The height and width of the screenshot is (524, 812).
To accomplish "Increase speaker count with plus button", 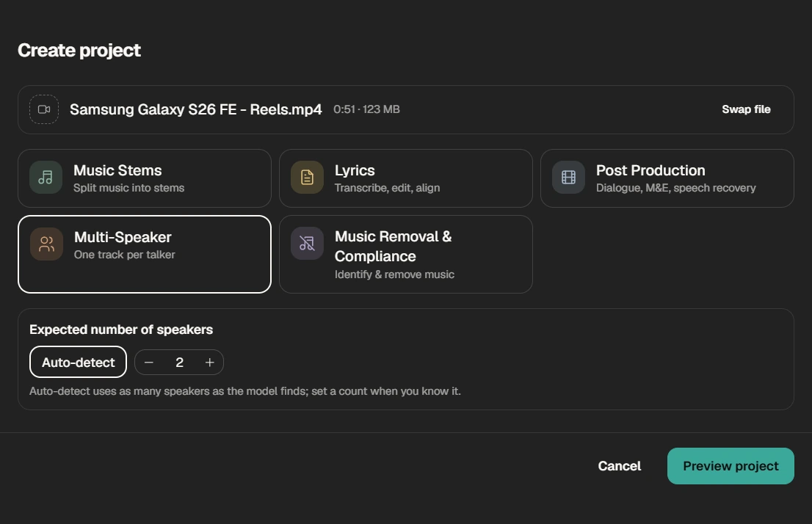I will pyautogui.click(x=210, y=363).
